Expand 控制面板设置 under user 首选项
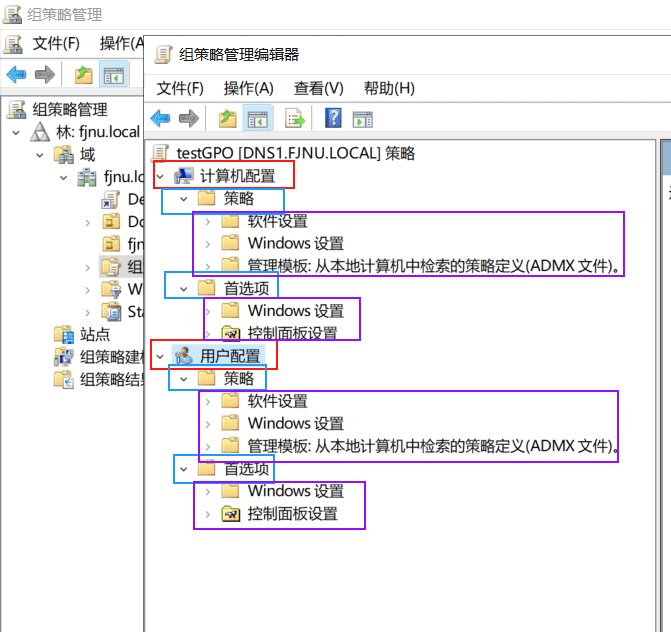The height and width of the screenshot is (632, 671). point(208,514)
